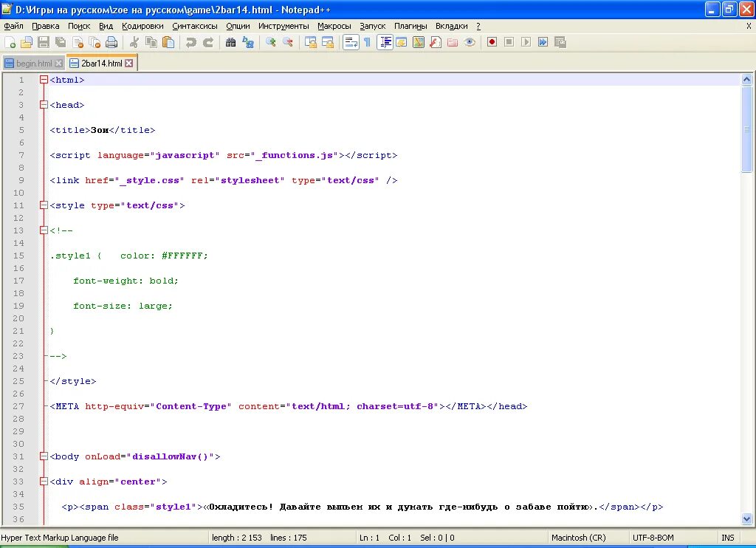
Task: Open the Файл menu
Action: [13, 26]
